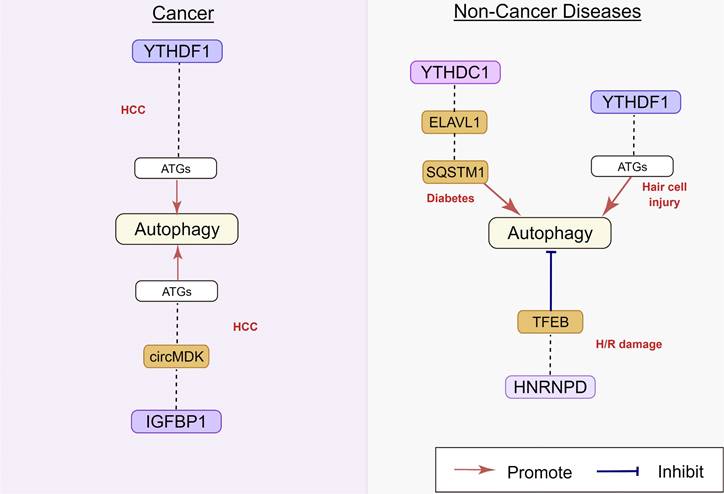Click the IGFBP1 box
Image resolution: width=724 pixels, height=494 pixels.
tap(176, 421)
